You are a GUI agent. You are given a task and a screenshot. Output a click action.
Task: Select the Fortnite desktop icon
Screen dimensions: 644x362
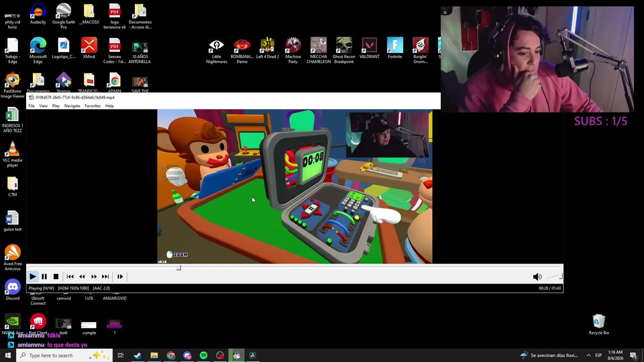[x=395, y=49]
